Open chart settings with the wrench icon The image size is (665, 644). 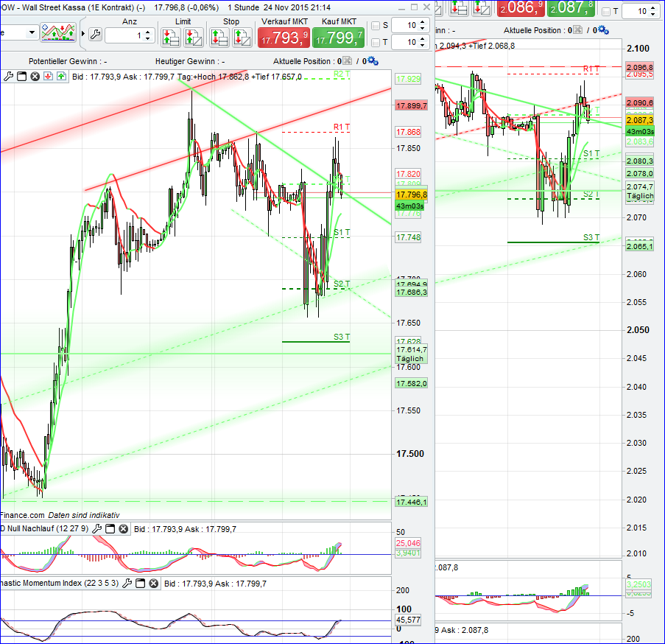pyautogui.click(x=96, y=34)
